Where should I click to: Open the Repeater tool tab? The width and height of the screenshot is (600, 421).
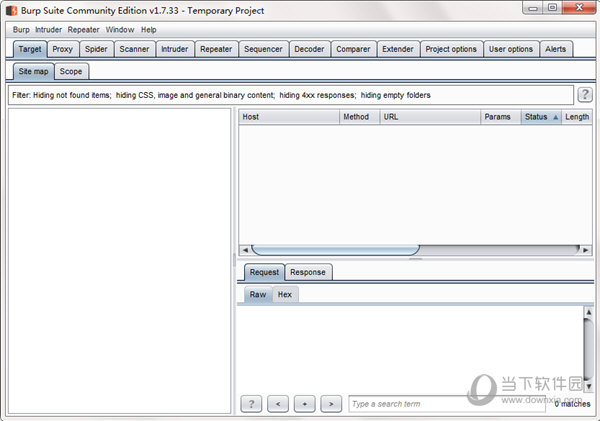click(216, 49)
